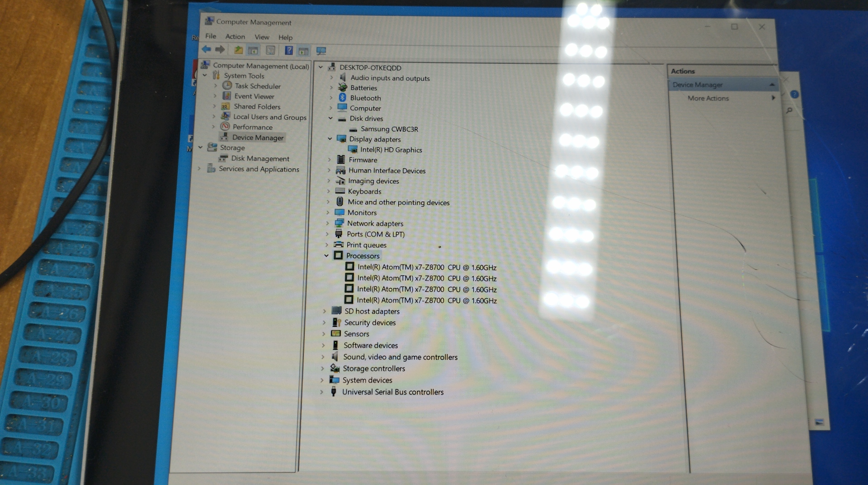This screenshot has width=868, height=485.
Task: Select Disk Management under Storage
Action: click(260, 158)
